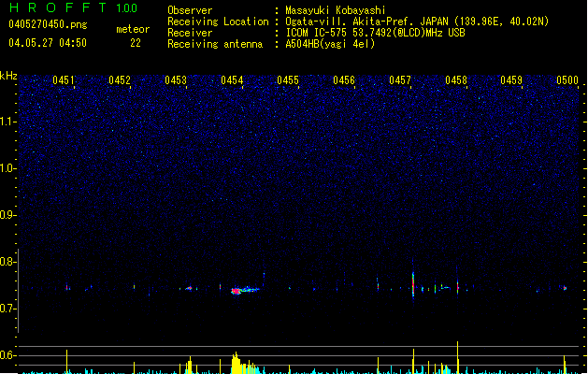Viewport: 588px width, 374px height.
Task: Click the echo streak just before 0458
Action: pyautogui.click(x=457, y=286)
